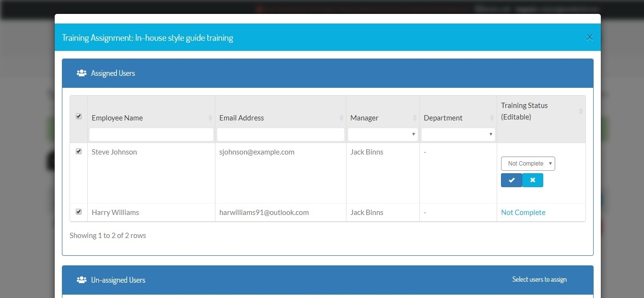Click the Email Address filter field
This screenshot has height=298, width=644.
point(281,134)
